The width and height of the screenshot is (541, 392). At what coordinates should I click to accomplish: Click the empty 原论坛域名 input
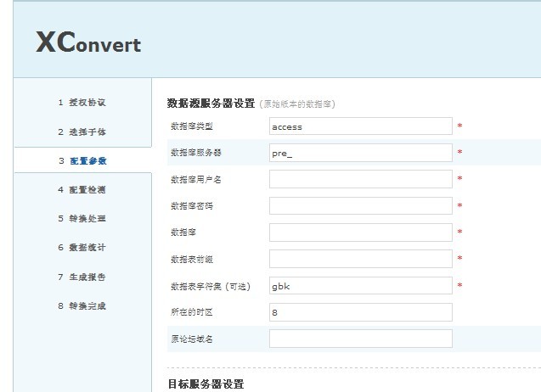(x=361, y=339)
